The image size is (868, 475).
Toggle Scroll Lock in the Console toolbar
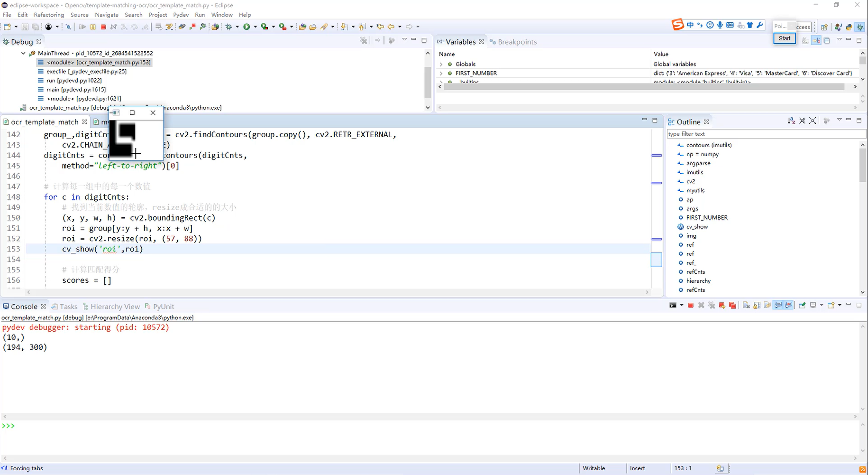(757, 305)
